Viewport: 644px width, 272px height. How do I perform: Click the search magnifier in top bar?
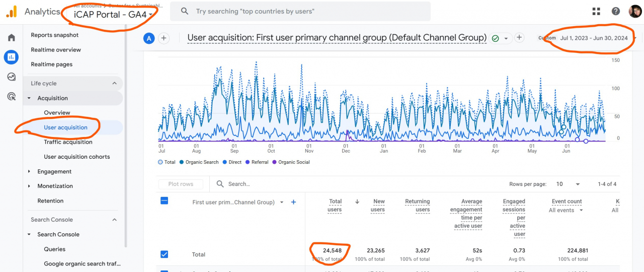(x=185, y=11)
